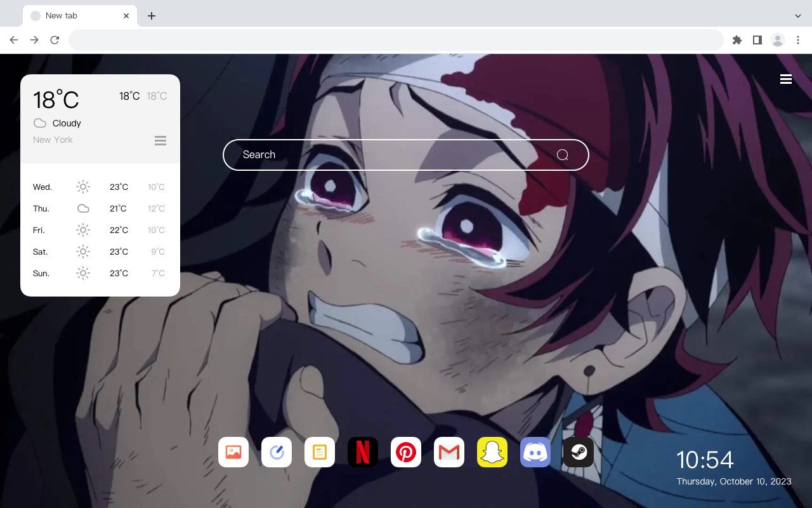
Task: Click the New York location label
Action: point(53,140)
